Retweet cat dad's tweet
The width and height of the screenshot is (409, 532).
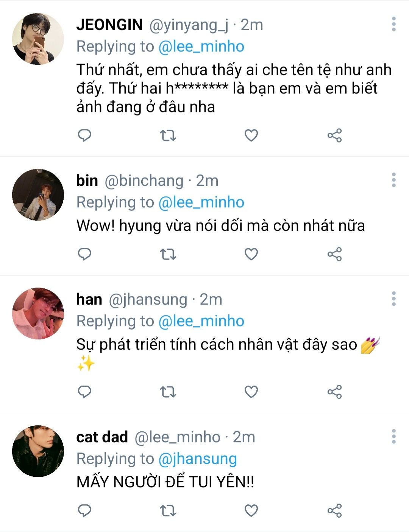coord(168,510)
